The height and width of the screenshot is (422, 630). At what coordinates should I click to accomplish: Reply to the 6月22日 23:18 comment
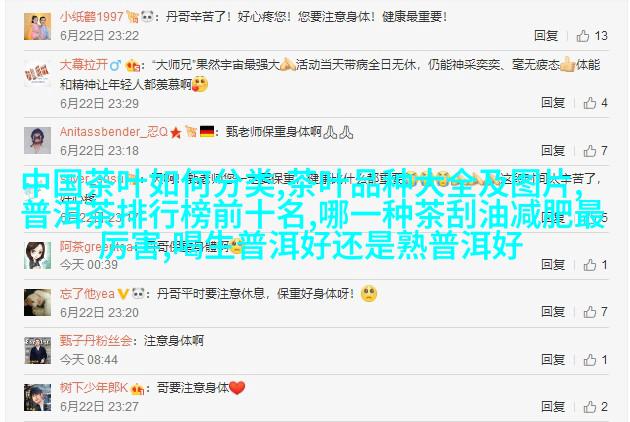[x=553, y=151]
